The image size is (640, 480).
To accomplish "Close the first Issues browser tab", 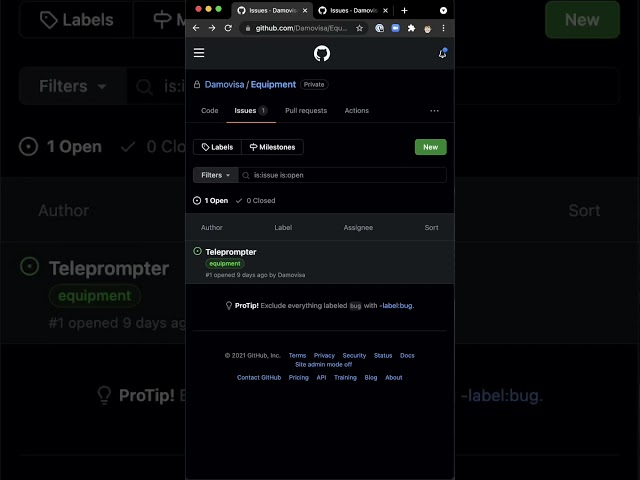I will pyautogui.click(x=305, y=11).
